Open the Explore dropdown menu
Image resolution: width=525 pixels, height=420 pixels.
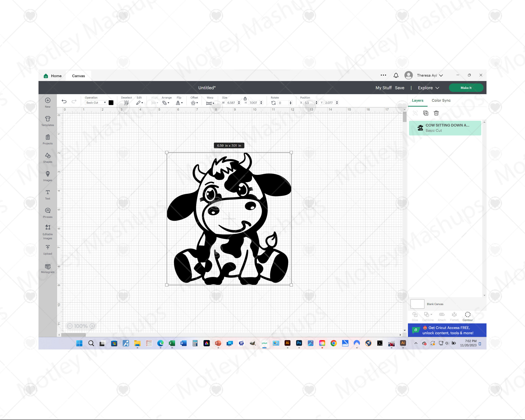(x=428, y=88)
